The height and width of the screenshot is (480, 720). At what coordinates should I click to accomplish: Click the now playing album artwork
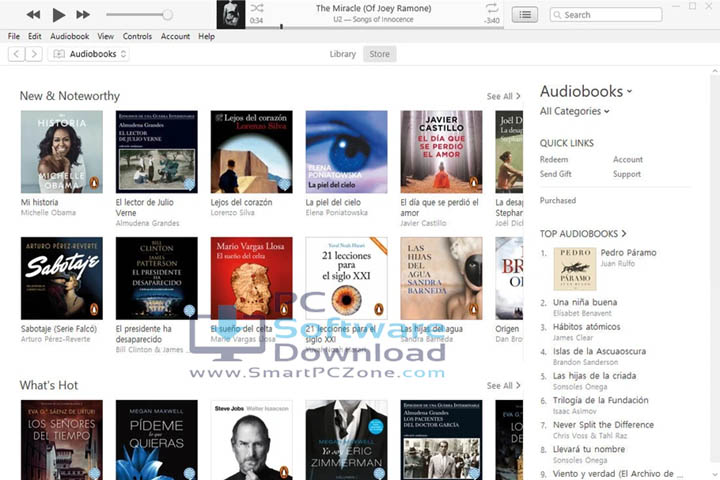pos(231,14)
